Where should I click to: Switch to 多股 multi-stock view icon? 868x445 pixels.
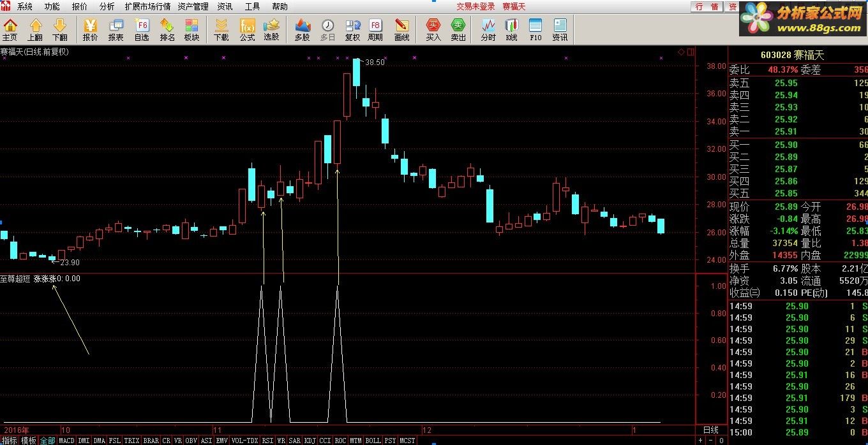click(x=302, y=30)
